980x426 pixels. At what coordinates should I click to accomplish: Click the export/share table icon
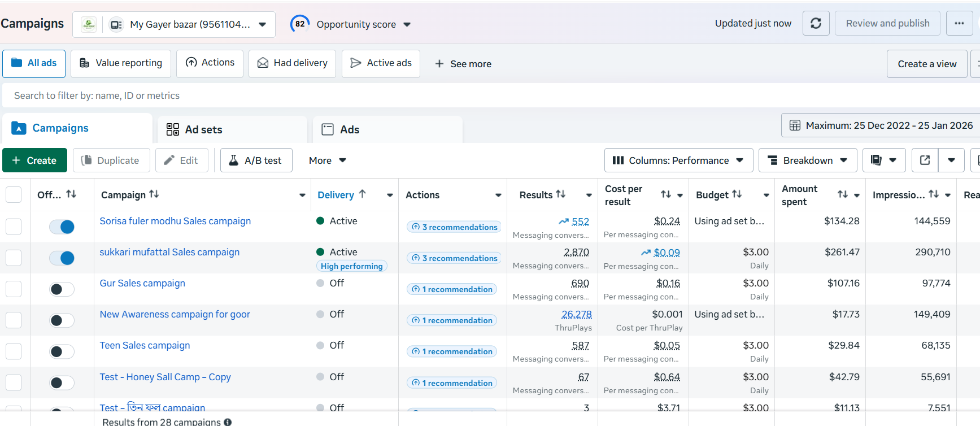click(925, 160)
